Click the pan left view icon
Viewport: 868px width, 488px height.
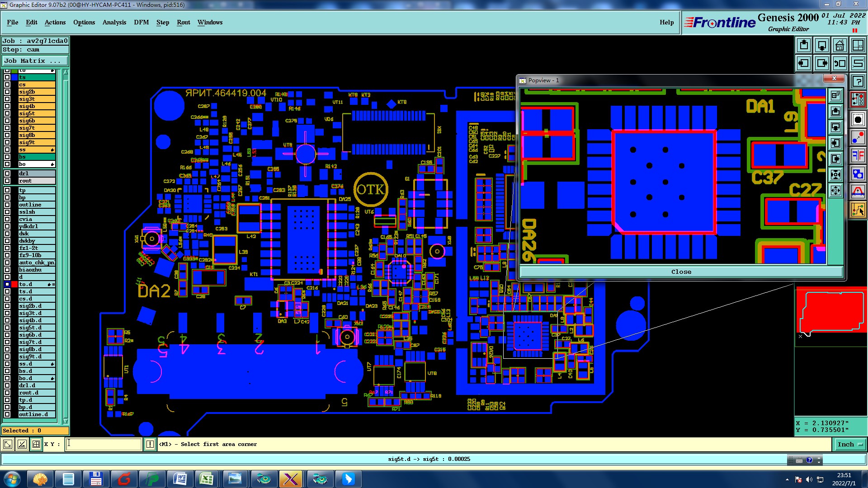804,63
